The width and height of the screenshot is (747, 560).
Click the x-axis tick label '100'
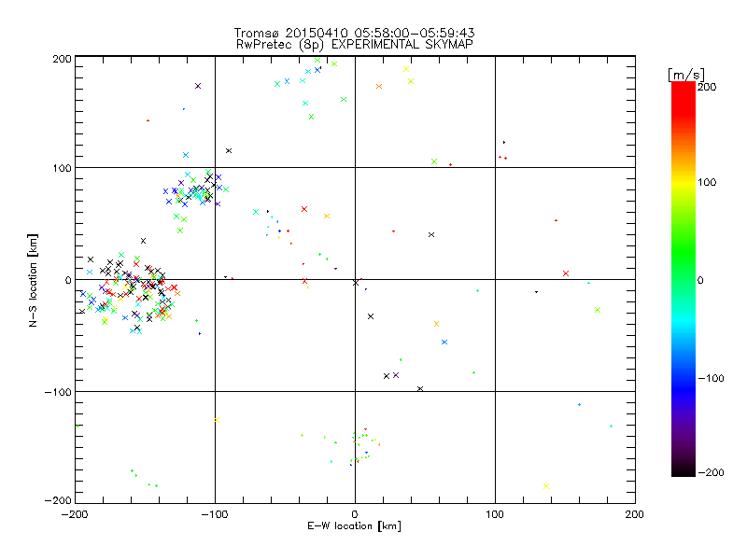495,514
